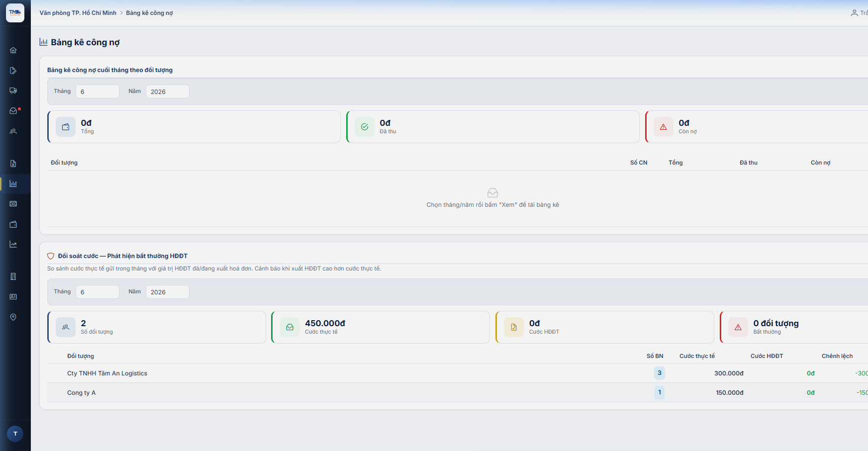The width and height of the screenshot is (868, 451).
Task: Click the invoice icon on Cước HĐĐT card
Action: pyautogui.click(x=514, y=327)
